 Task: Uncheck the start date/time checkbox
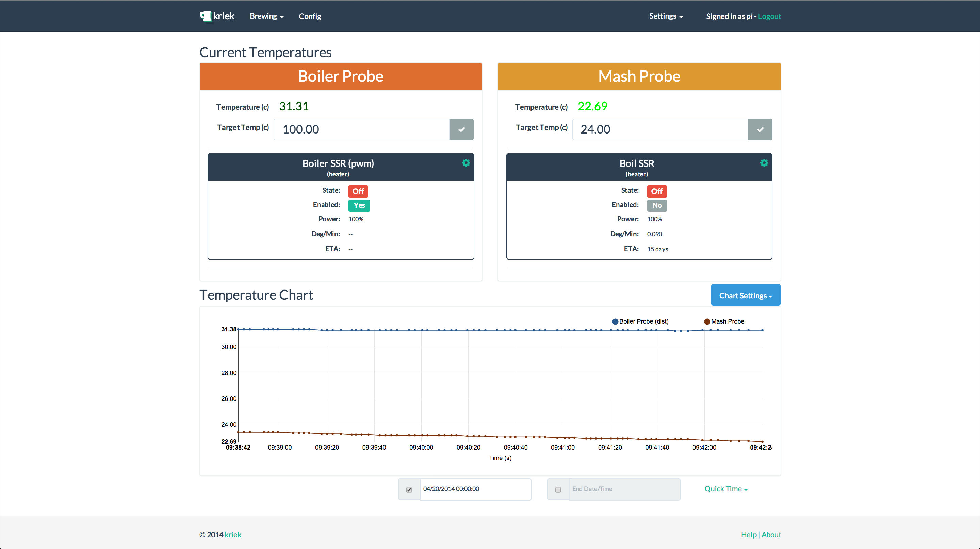[x=409, y=490]
